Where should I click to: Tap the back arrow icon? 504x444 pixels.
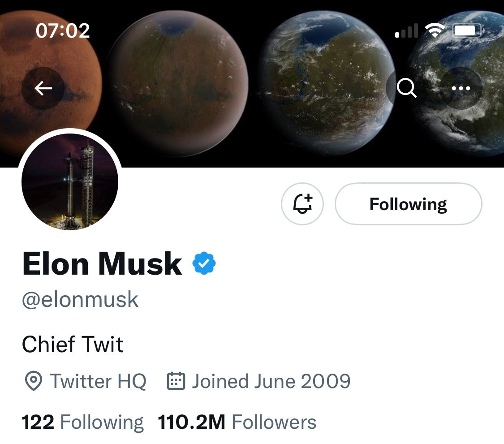tap(43, 88)
